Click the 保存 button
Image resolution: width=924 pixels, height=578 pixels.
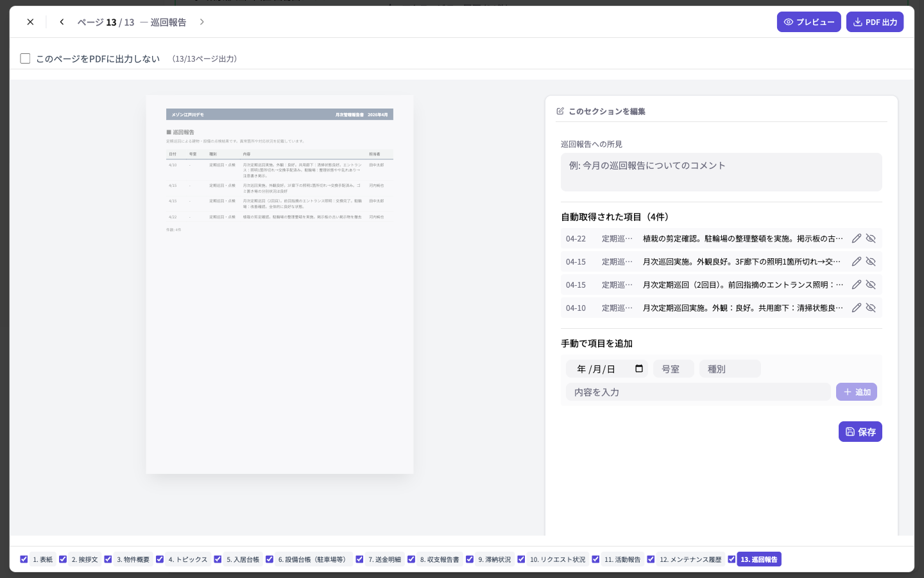point(860,432)
